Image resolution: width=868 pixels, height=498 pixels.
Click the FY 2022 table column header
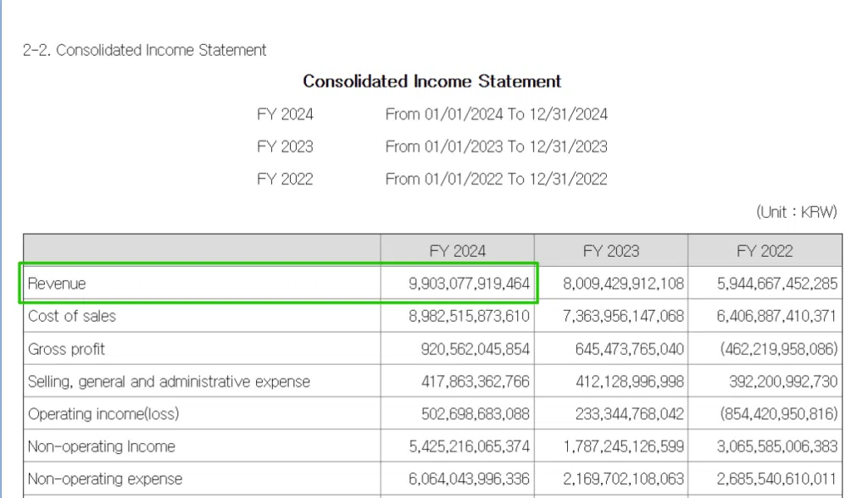point(765,251)
